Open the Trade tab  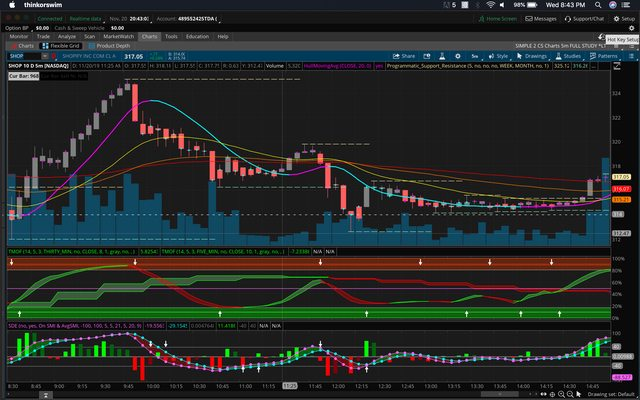pos(43,36)
